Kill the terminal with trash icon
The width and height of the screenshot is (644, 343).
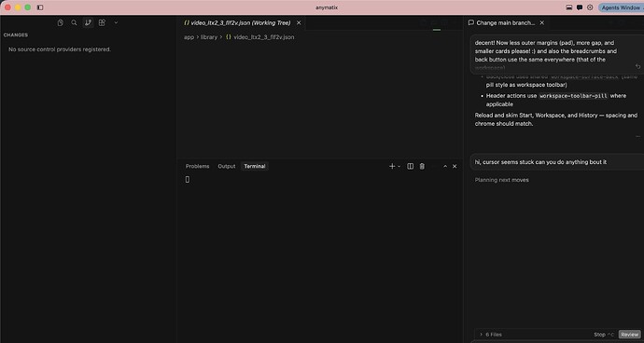(422, 166)
